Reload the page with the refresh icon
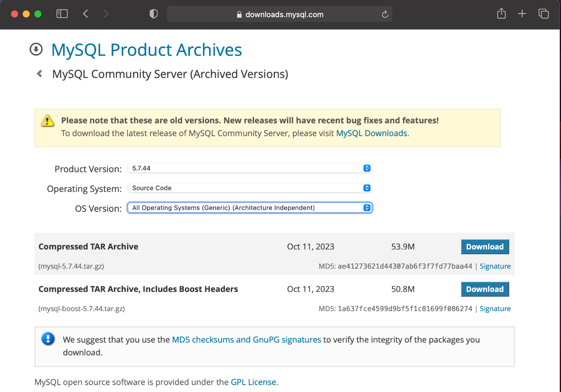Viewport: 561px width, 392px height. (385, 14)
